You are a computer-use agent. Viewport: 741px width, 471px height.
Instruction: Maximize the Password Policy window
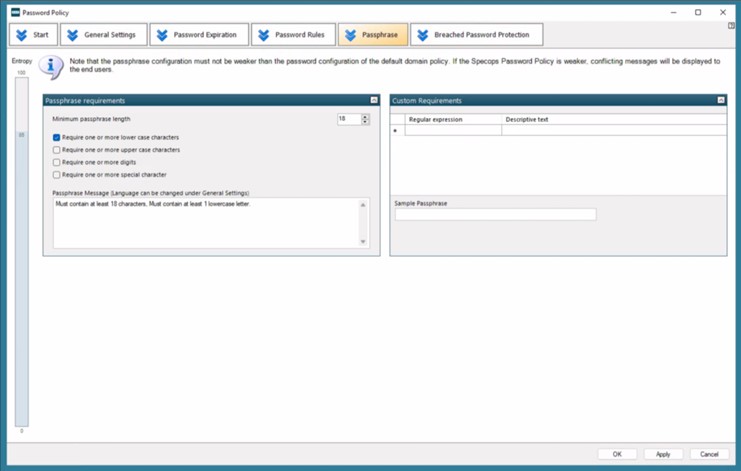click(698, 12)
